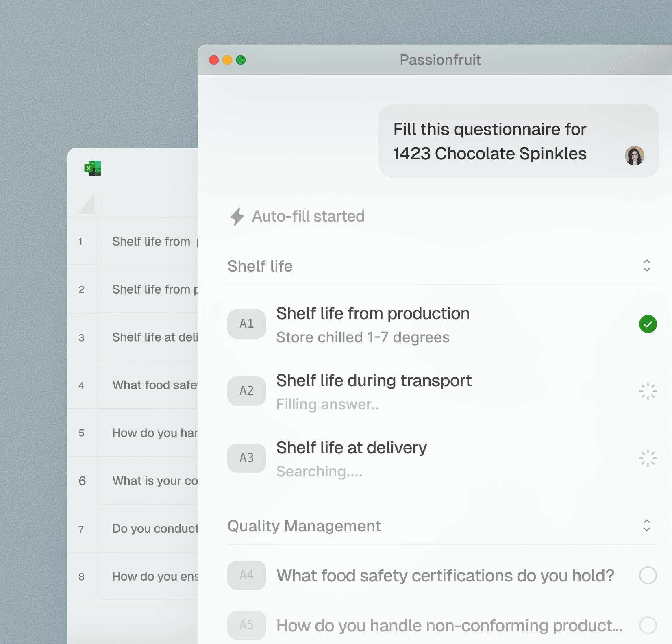Click the 'Searching....' status text
Image resolution: width=672 pixels, height=644 pixels.
click(x=320, y=472)
